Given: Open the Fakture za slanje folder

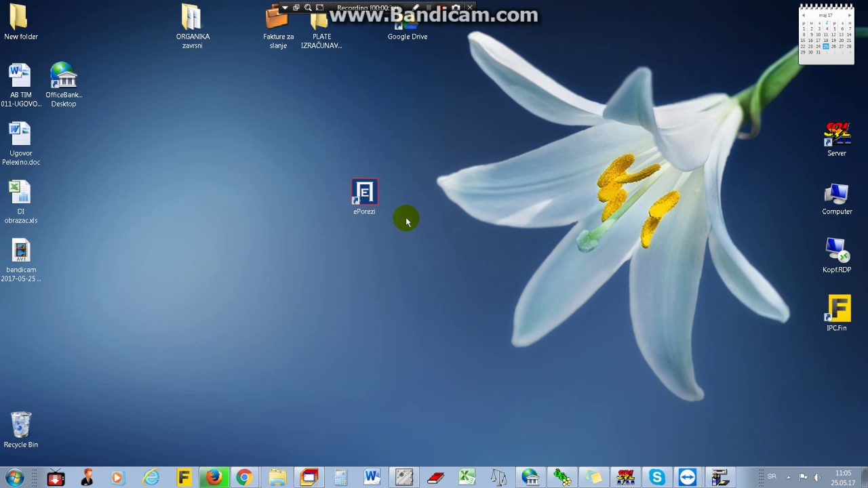Looking at the screenshot, I should pyautogui.click(x=278, y=27).
